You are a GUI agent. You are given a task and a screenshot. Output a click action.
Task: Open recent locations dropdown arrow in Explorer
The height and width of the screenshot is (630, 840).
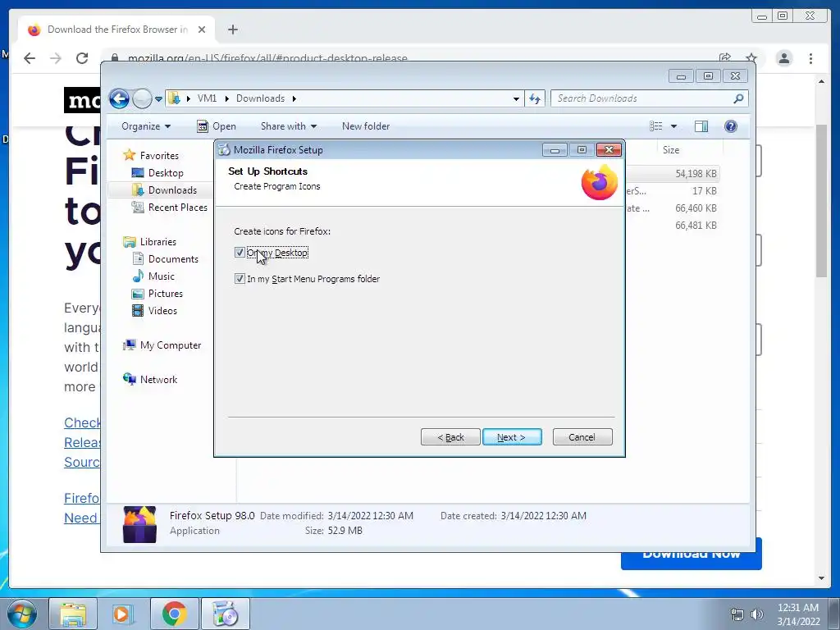(158, 99)
